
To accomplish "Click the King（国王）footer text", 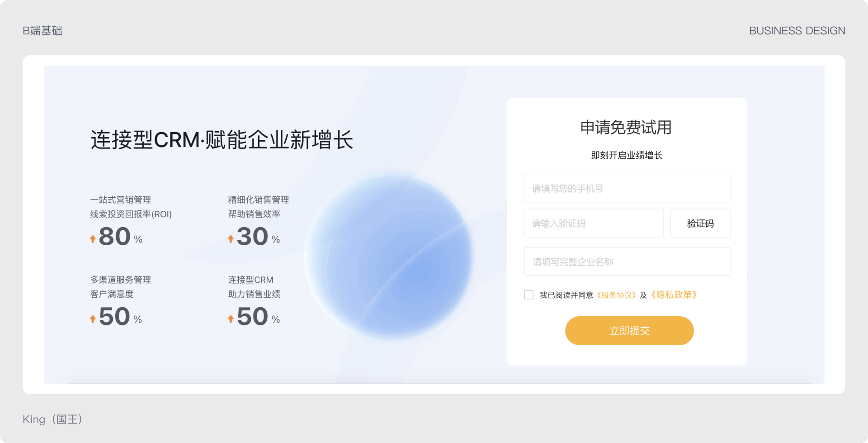I will pyautogui.click(x=53, y=419).
